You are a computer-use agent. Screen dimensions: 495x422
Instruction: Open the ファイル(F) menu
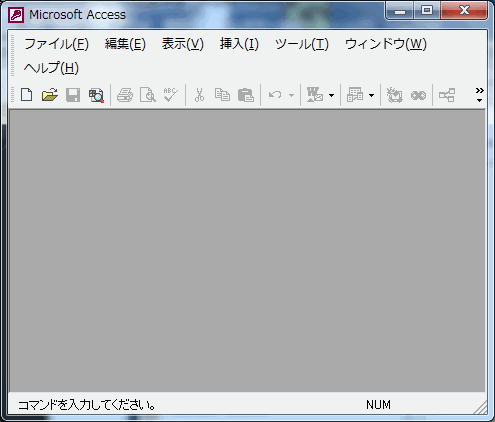tap(56, 44)
